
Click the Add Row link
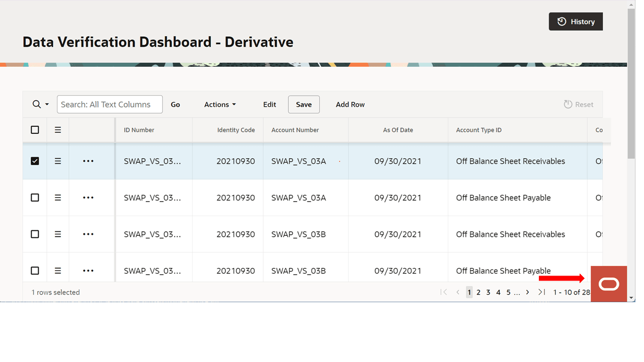coord(350,104)
